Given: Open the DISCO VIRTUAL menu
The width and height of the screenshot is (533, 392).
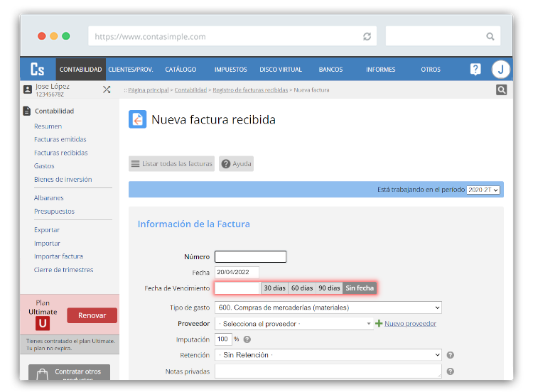Looking at the screenshot, I should (281, 70).
